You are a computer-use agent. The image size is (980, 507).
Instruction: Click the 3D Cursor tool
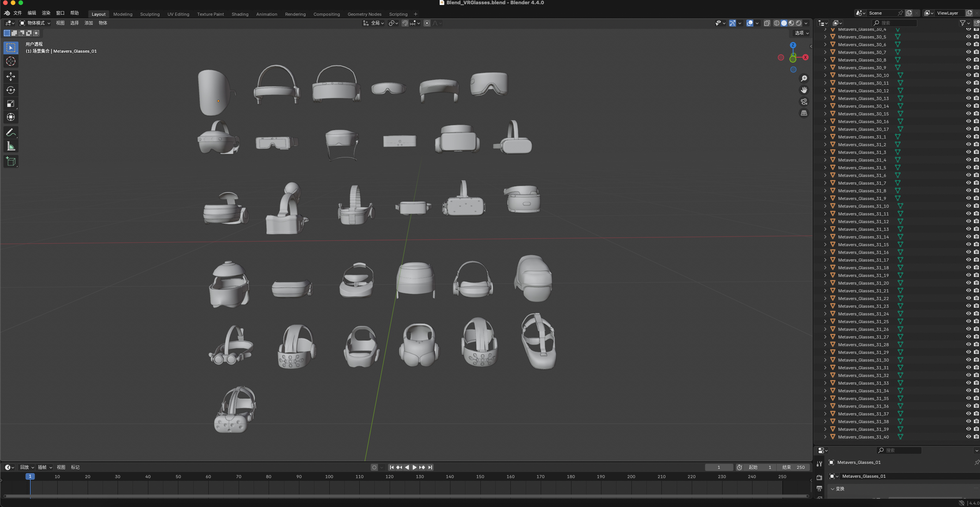point(11,61)
